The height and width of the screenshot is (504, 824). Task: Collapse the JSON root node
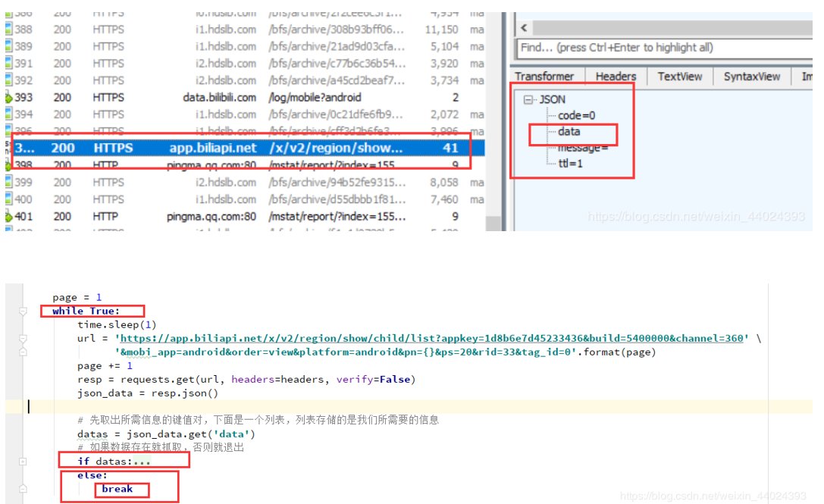pyautogui.click(x=528, y=99)
